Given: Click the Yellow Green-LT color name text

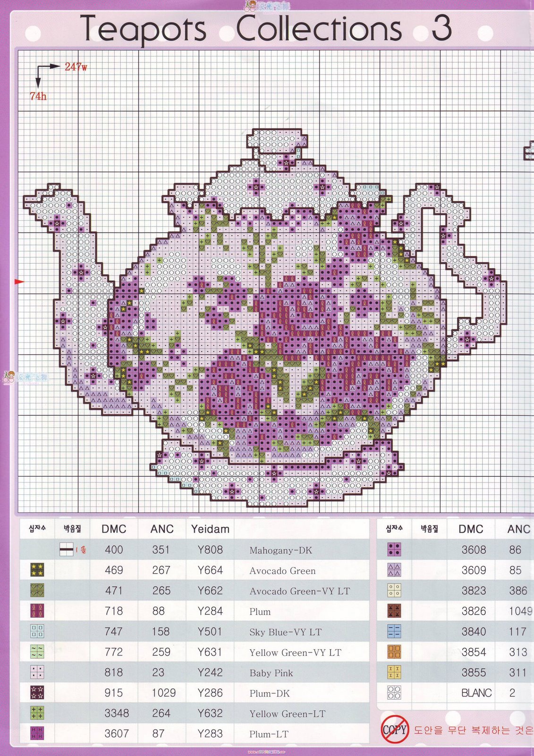Looking at the screenshot, I should pyautogui.click(x=287, y=713).
